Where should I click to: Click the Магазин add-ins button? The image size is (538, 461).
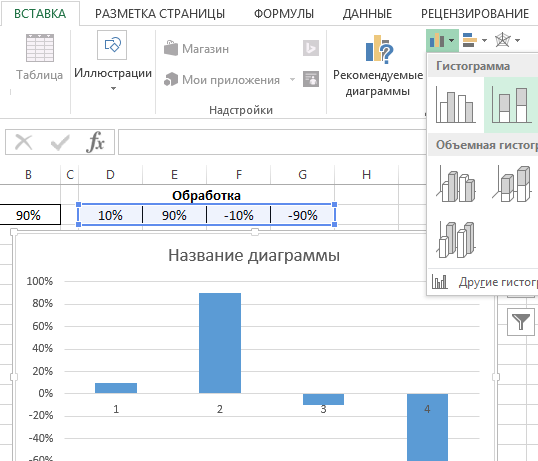[x=197, y=49]
